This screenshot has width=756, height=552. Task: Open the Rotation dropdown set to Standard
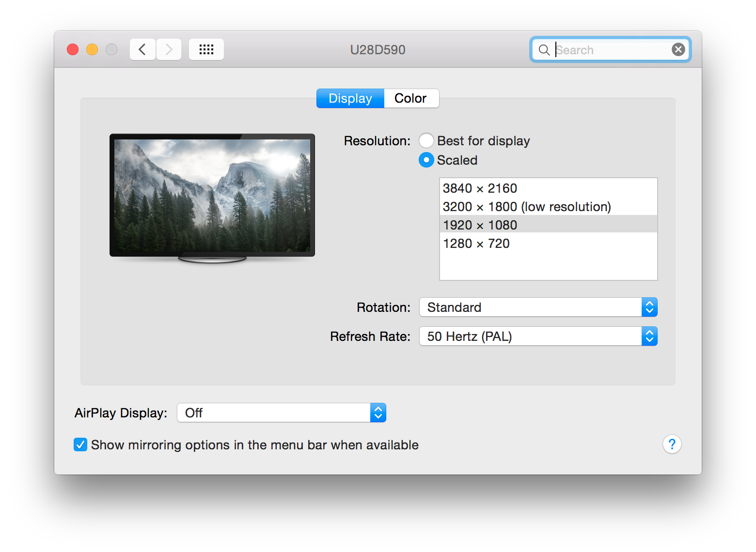pyautogui.click(x=538, y=307)
